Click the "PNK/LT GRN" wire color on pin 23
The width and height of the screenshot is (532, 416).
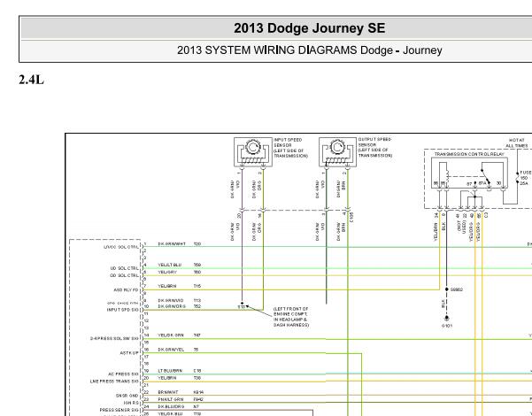tap(171, 400)
